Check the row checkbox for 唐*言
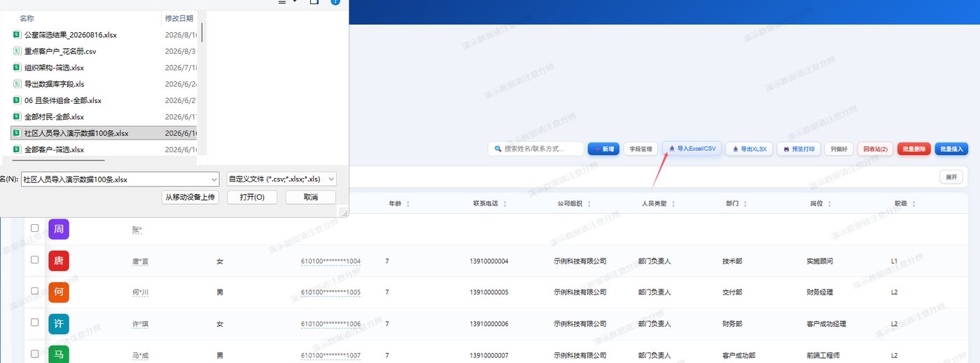 [x=34, y=260]
